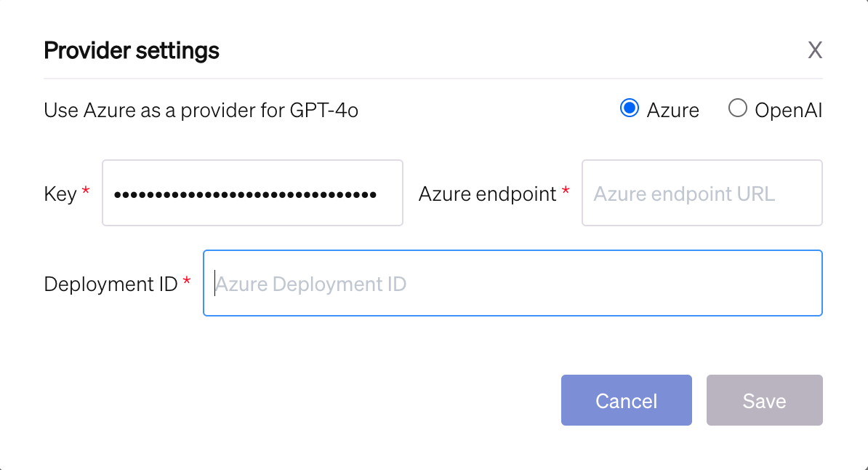Click the divider line under the heading
The width and height of the screenshot is (868, 470).
433,78
